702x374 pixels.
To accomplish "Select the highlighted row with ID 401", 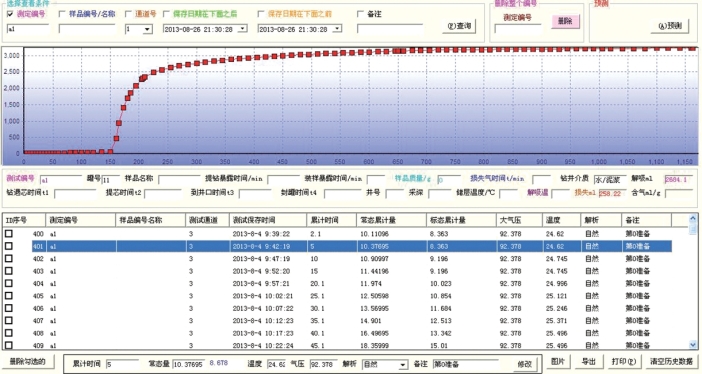I will [351, 246].
